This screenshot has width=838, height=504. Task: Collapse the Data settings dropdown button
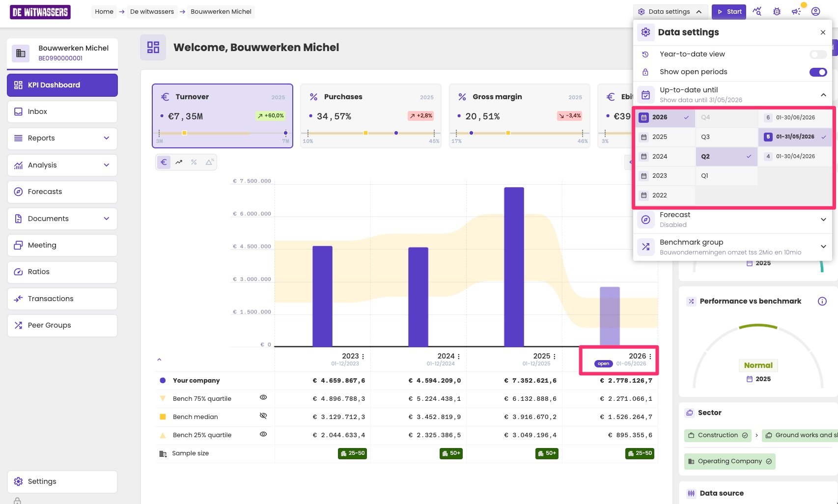[x=670, y=11]
